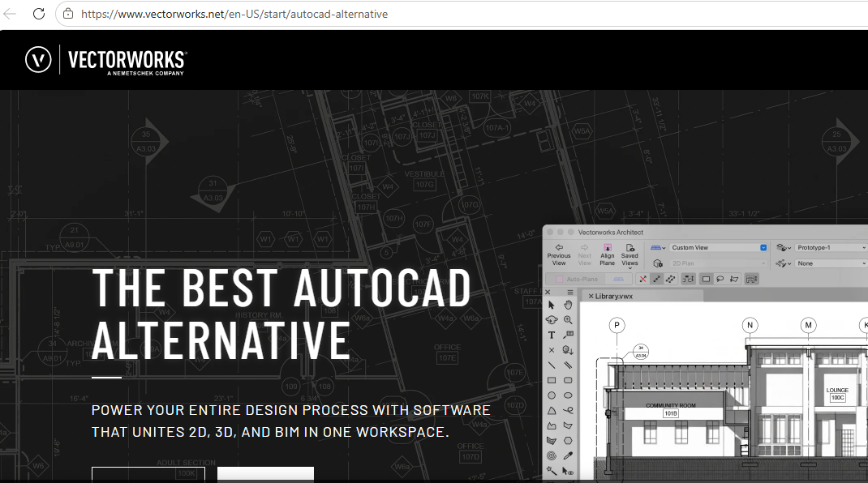Click the Next View button

pyautogui.click(x=585, y=255)
